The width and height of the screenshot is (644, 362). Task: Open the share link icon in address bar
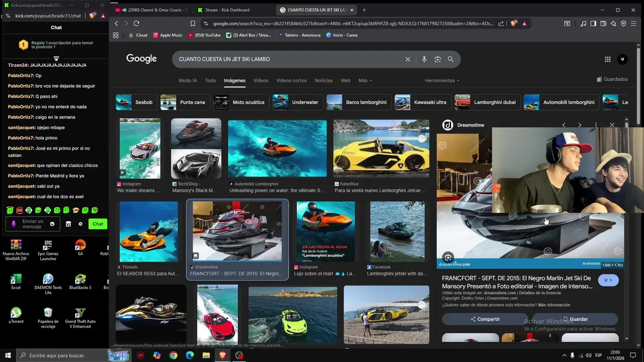click(501, 23)
